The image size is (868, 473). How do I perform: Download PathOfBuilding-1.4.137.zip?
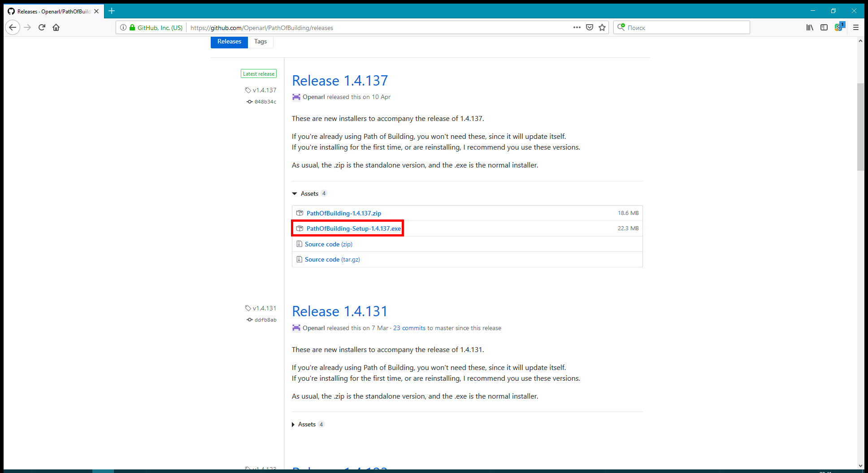pyautogui.click(x=344, y=213)
